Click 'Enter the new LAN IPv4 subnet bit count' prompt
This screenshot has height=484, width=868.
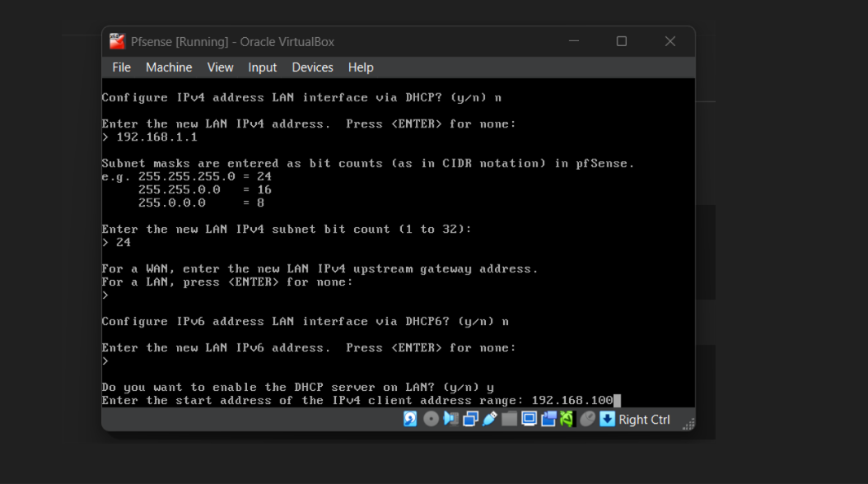pos(287,229)
